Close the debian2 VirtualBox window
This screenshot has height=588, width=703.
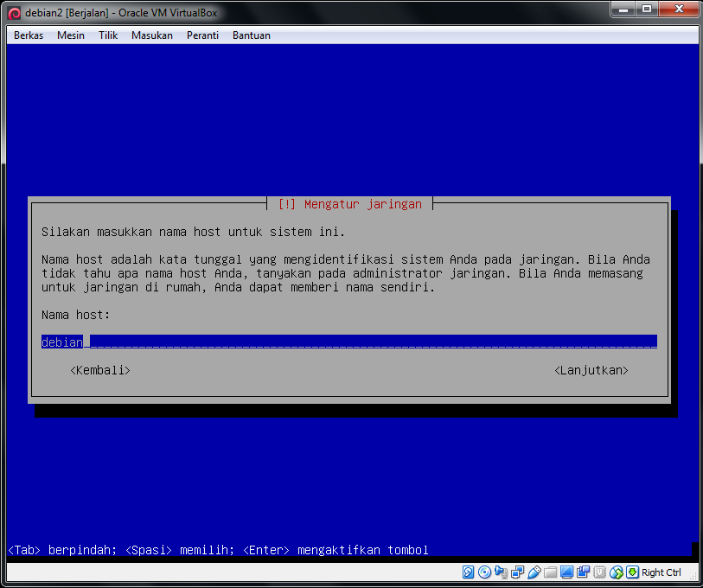678,9
